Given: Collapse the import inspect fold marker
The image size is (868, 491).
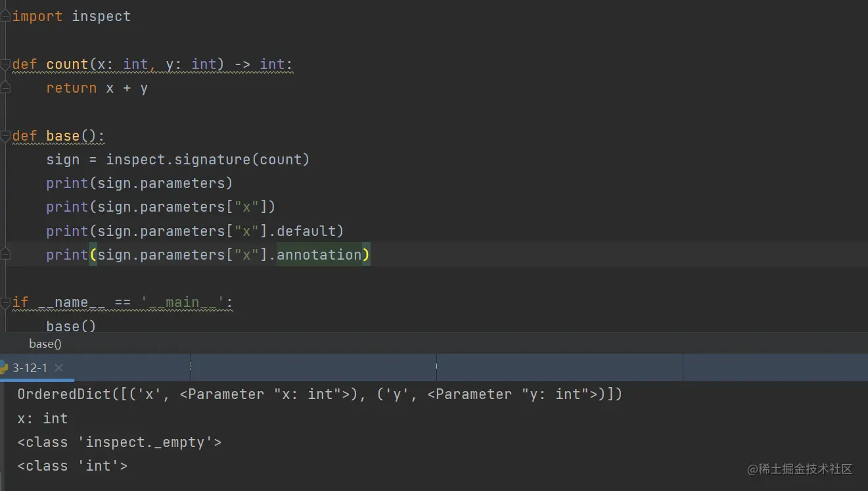Looking at the screenshot, I should coord(5,16).
